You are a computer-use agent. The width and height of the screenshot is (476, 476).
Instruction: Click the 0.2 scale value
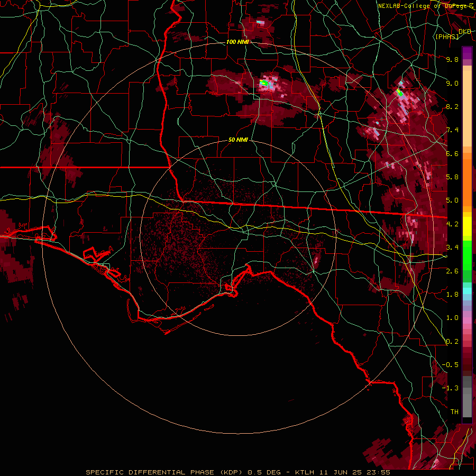click(x=452, y=342)
